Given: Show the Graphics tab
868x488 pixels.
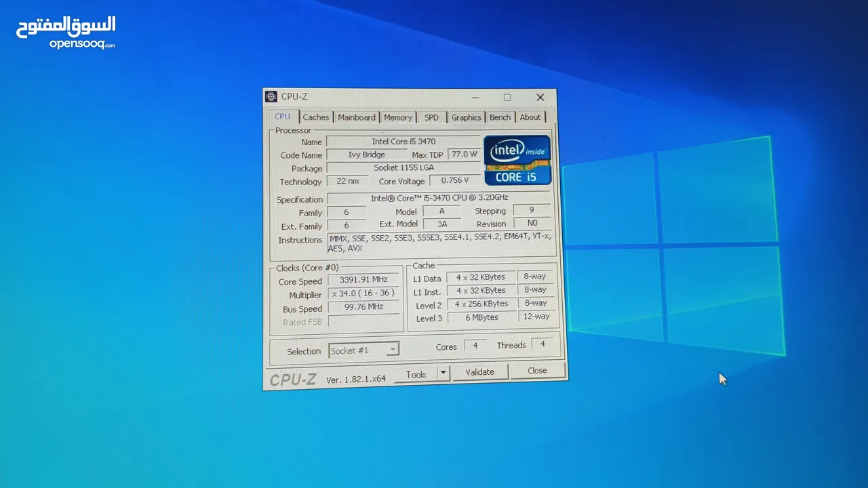Looking at the screenshot, I should click(466, 117).
